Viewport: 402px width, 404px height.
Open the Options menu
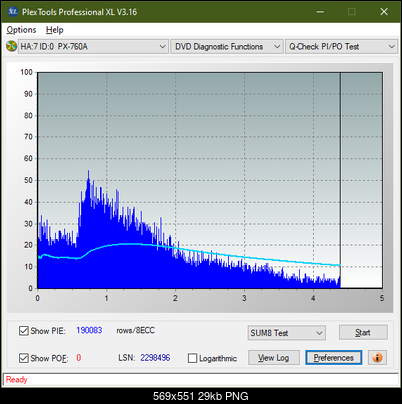21,30
